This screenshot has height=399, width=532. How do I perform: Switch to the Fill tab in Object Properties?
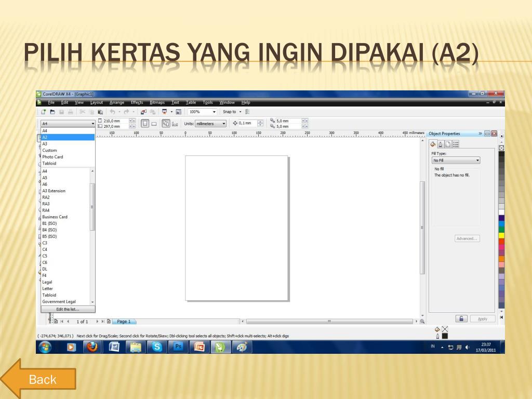tap(433, 144)
